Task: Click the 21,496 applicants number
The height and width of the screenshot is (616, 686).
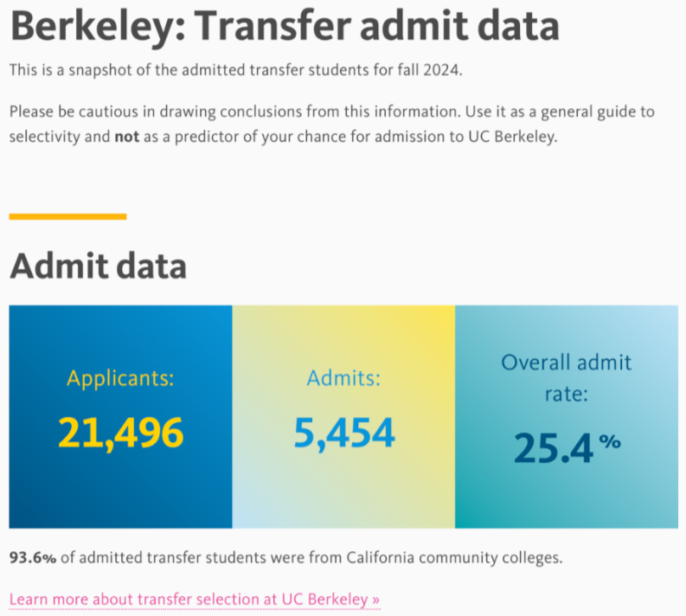Action: 120,432
